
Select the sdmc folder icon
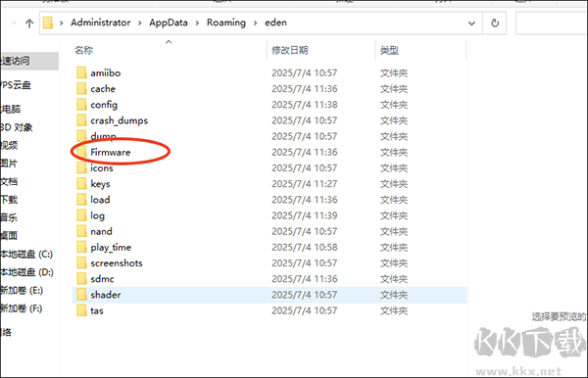81,279
